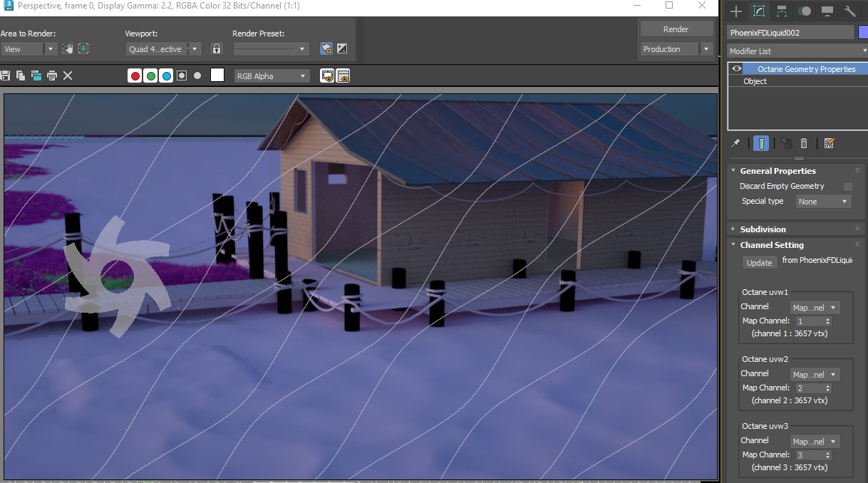
Task: Switch to the Utilities wrench tab
Action: [850, 11]
